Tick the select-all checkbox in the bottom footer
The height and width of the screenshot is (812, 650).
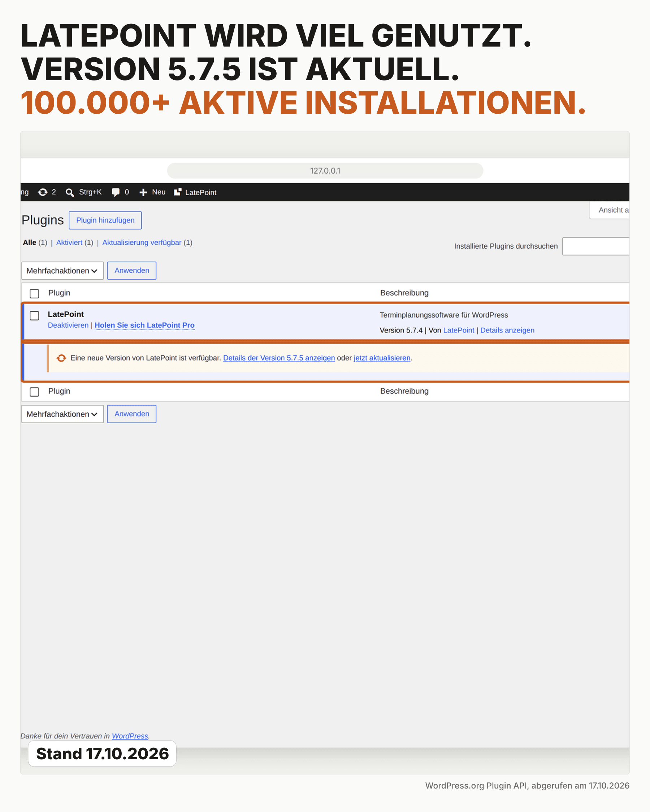pos(34,392)
